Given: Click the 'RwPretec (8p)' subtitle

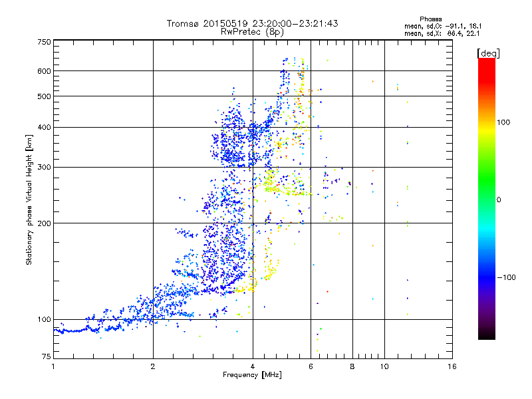Looking at the screenshot, I should point(252,32).
